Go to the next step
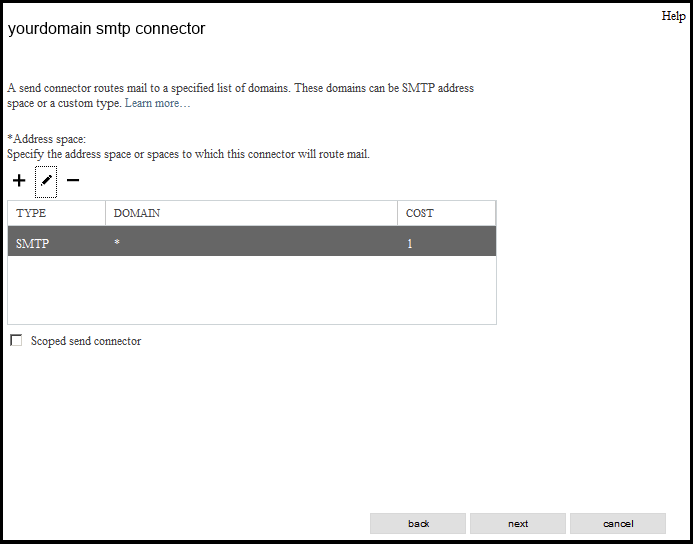The height and width of the screenshot is (544, 693). pyautogui.click(x=518, y=524)
